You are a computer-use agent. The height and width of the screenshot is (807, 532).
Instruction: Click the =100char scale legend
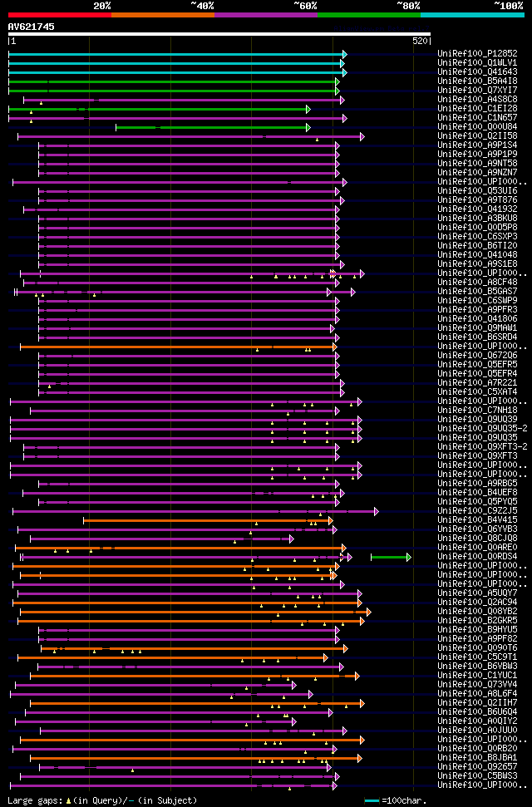[x=396, y=801]
